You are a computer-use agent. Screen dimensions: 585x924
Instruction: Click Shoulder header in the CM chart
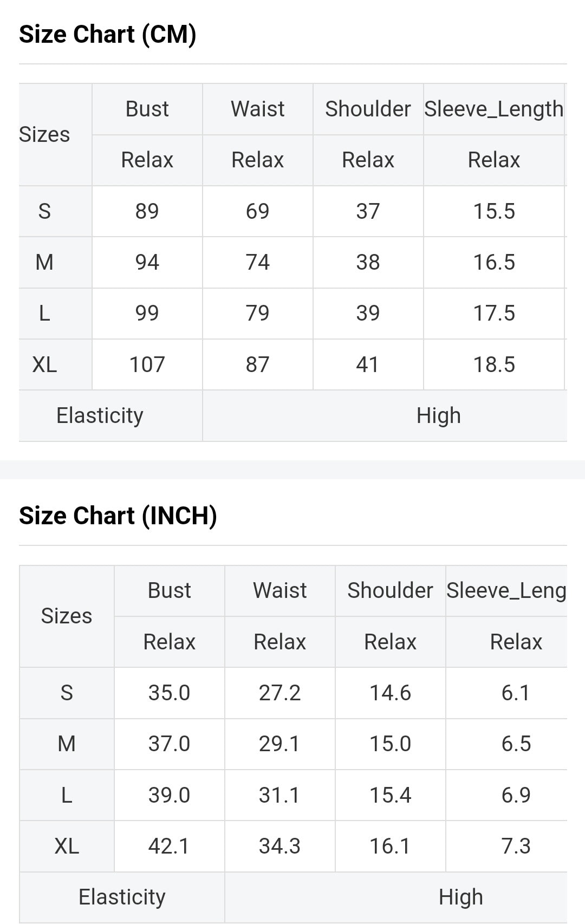tap(368, 109)
